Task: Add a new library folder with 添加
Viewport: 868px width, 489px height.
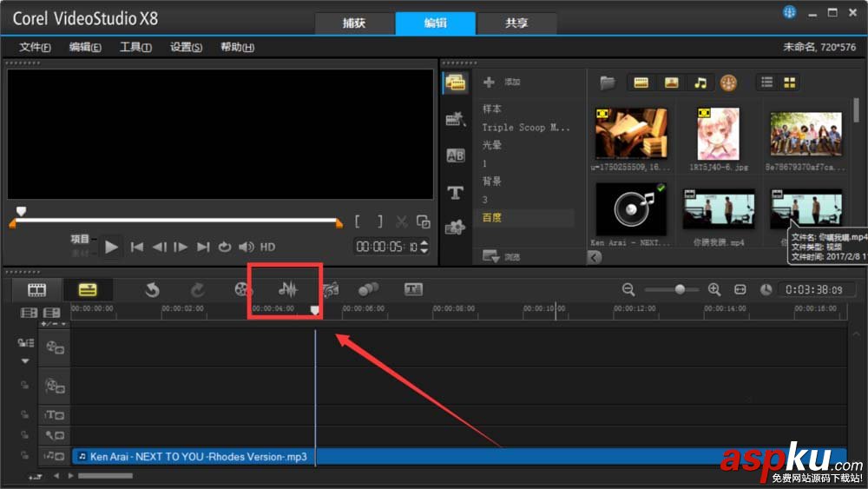Action: [502, 83]
